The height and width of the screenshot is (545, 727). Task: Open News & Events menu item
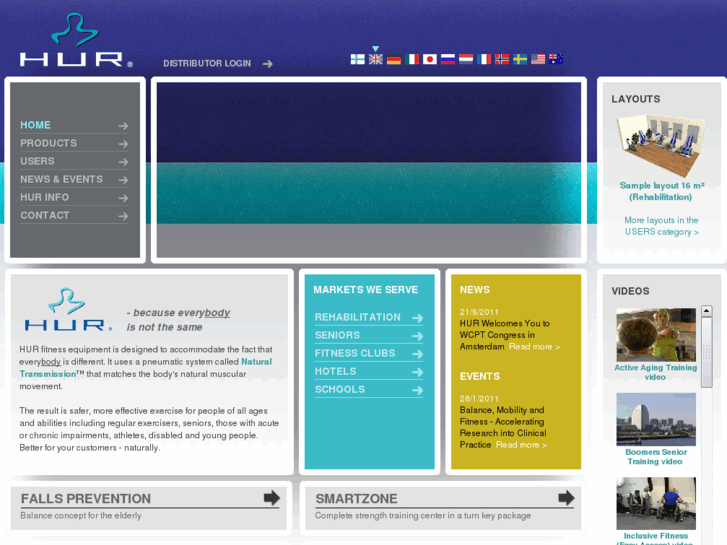point(61,180)
